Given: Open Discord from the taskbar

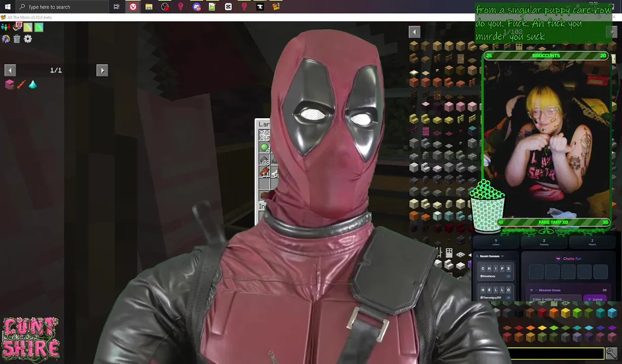Looking at the screenshot, I should 197,7.
